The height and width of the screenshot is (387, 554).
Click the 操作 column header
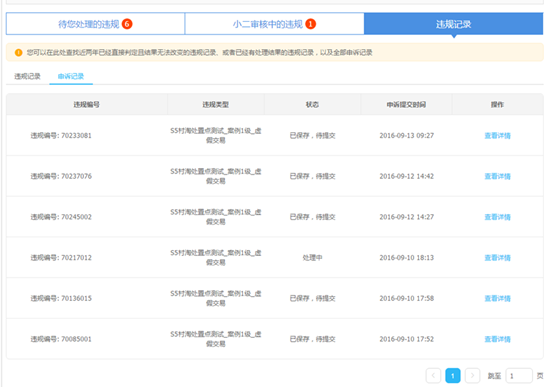[497, 104]
